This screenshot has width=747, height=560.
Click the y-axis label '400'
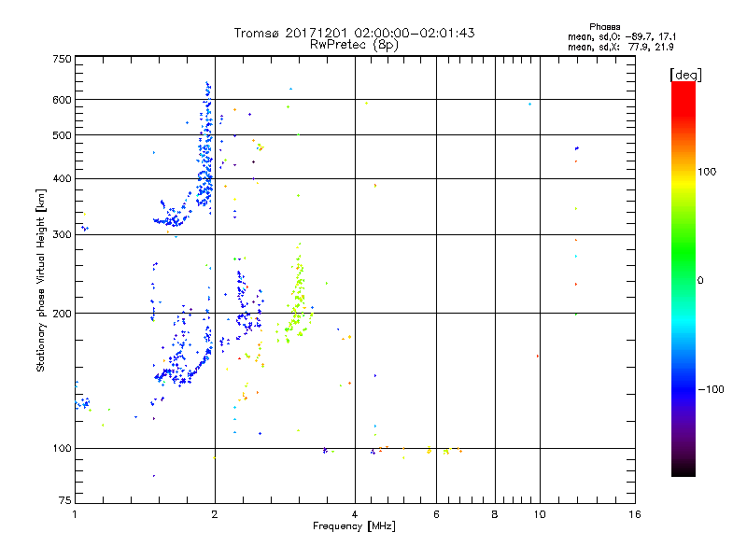pyautogui.click(x=62, y=178)
